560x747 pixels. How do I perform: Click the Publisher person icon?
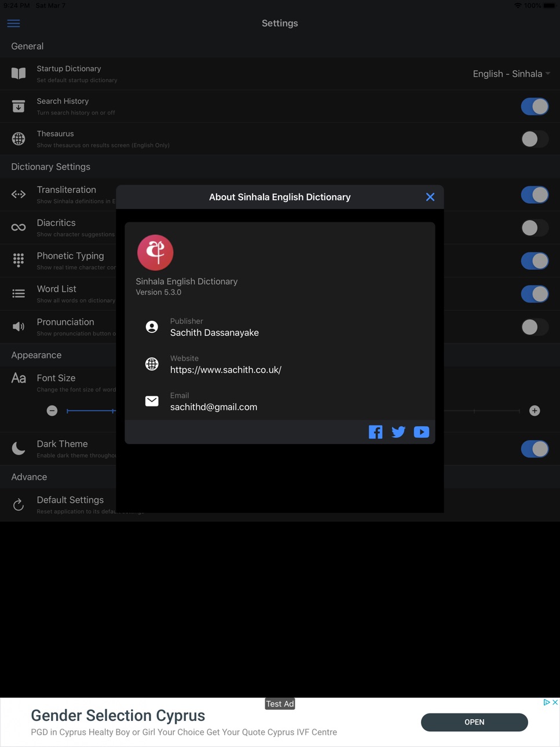[152, 327]
